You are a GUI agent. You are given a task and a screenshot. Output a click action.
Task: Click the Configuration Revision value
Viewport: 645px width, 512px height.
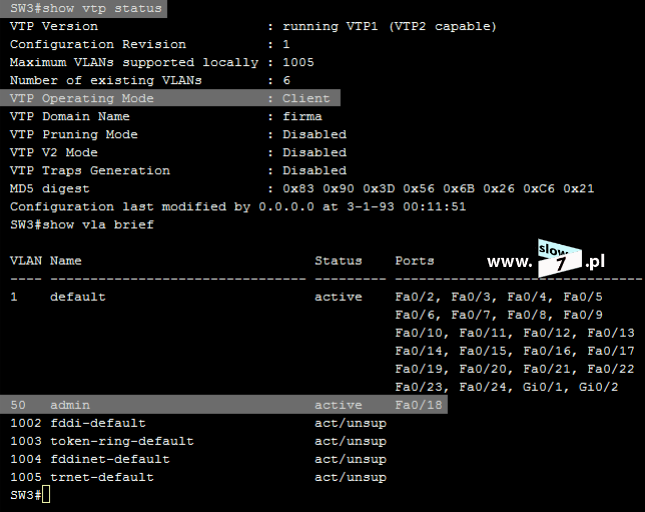[286, 44]
